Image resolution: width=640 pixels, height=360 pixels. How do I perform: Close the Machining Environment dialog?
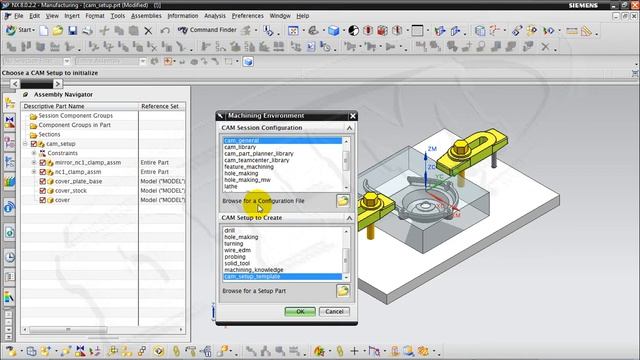353,116
